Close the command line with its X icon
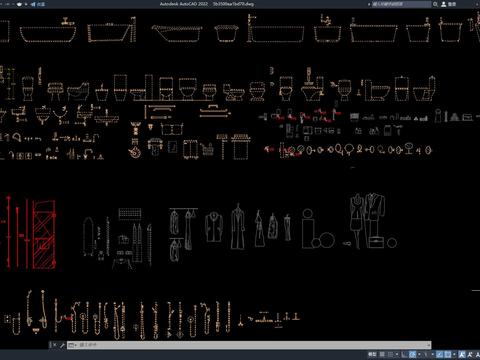480x360 pixels. pos(54,345)
